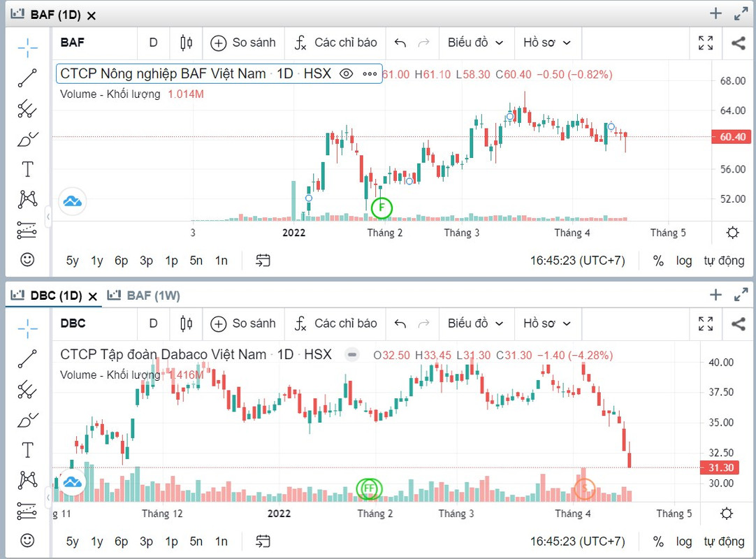Select text tool in DBC chart
Image resolution: width=756 pixels, height=559 pixels.
pos(27,450)
